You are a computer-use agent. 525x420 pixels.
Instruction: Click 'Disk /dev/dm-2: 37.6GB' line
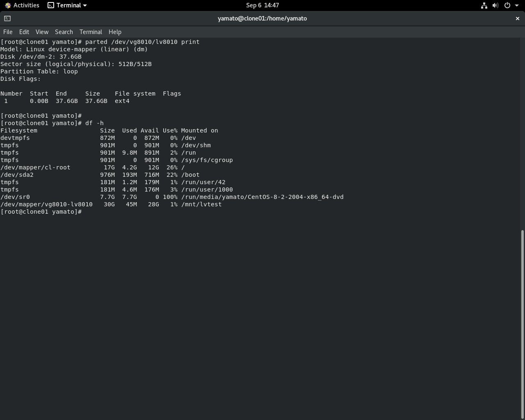click(x=41, y=57)
